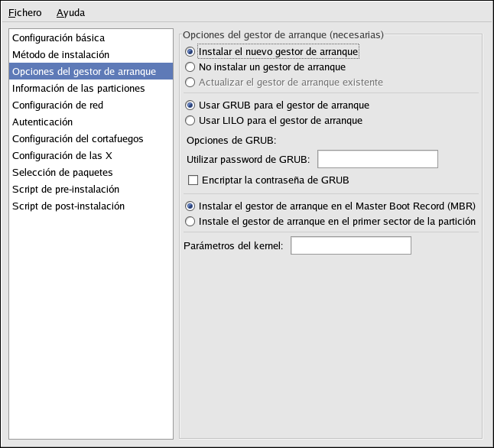Choose 'No instalar un gestor de arranque'

[190, 67]
